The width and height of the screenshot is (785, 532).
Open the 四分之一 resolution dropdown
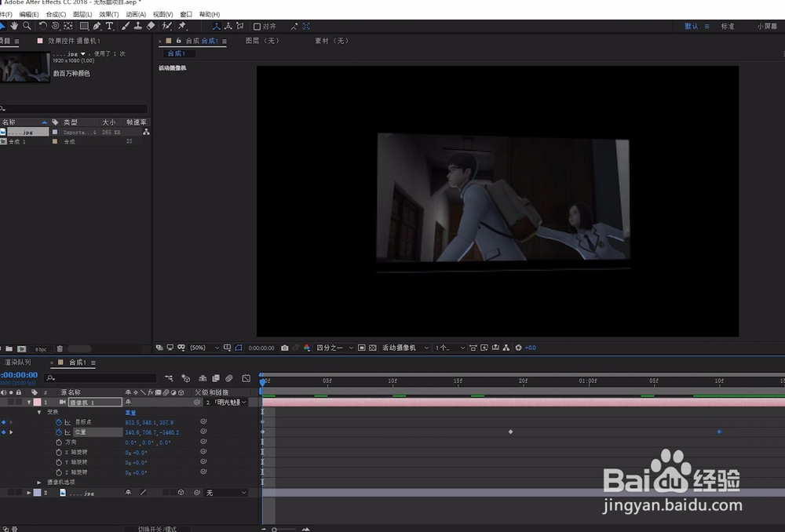coord(334,348)
